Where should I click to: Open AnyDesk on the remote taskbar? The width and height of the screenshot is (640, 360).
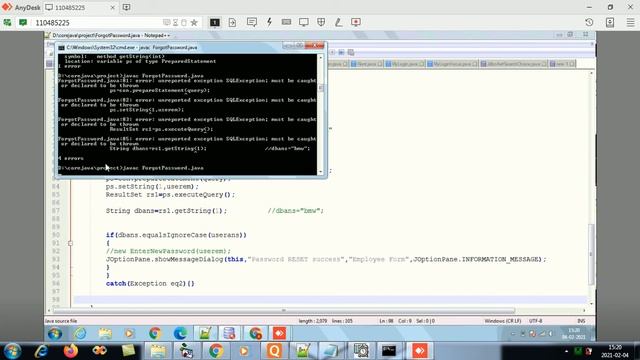(280, 334)
